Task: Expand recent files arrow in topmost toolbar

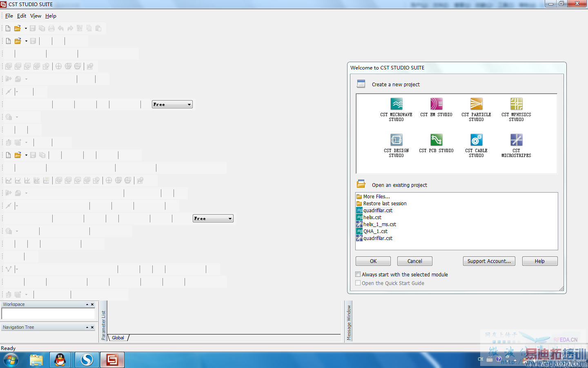Action: [x=26, y=28]
